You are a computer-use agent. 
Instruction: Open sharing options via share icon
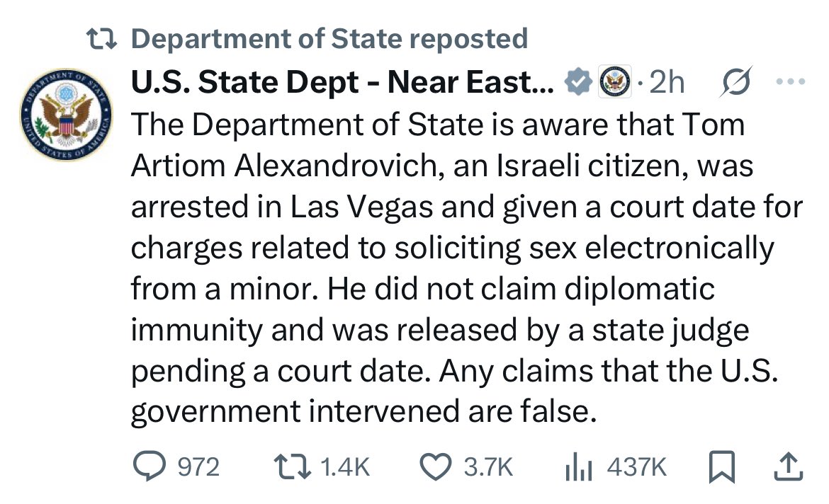[790, 466]
